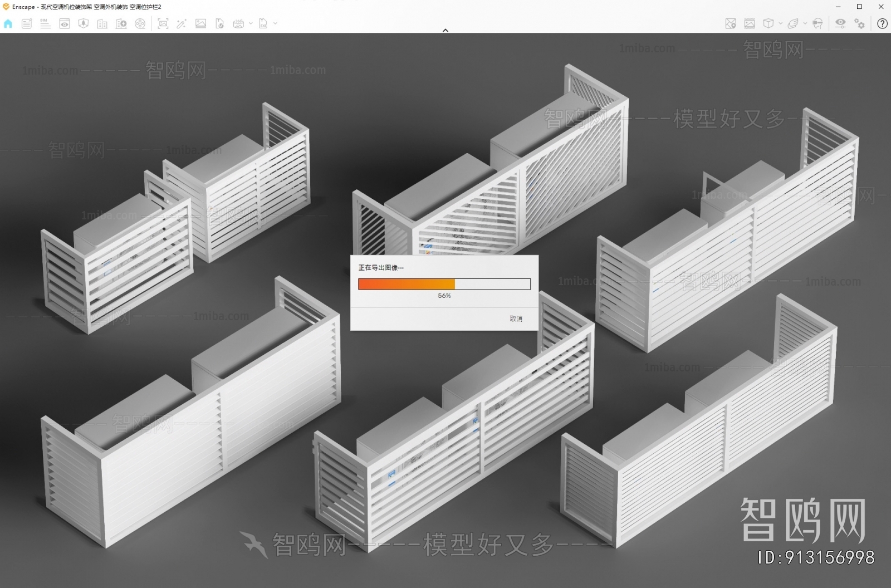Screen dimensions: 891x588
Task: Click the Batch Rendering image icon
Action: pos(200,23)
